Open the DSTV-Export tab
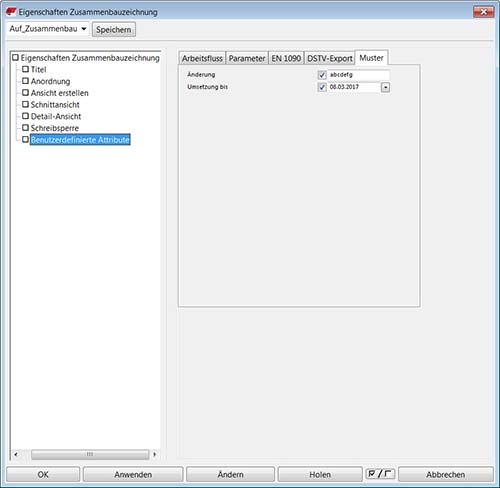The height and width of the screenshot is (488, 500). [x=330, y=58]
